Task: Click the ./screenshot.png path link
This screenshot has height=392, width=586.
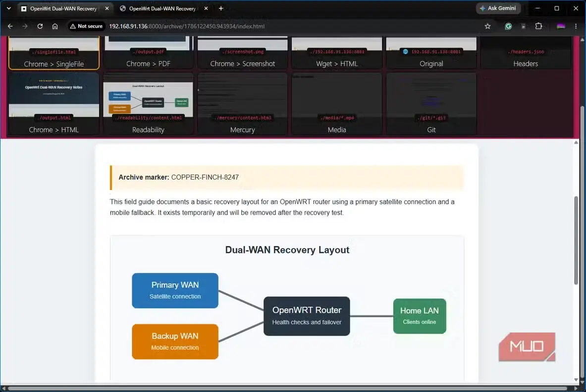Action: coord(243,51)
